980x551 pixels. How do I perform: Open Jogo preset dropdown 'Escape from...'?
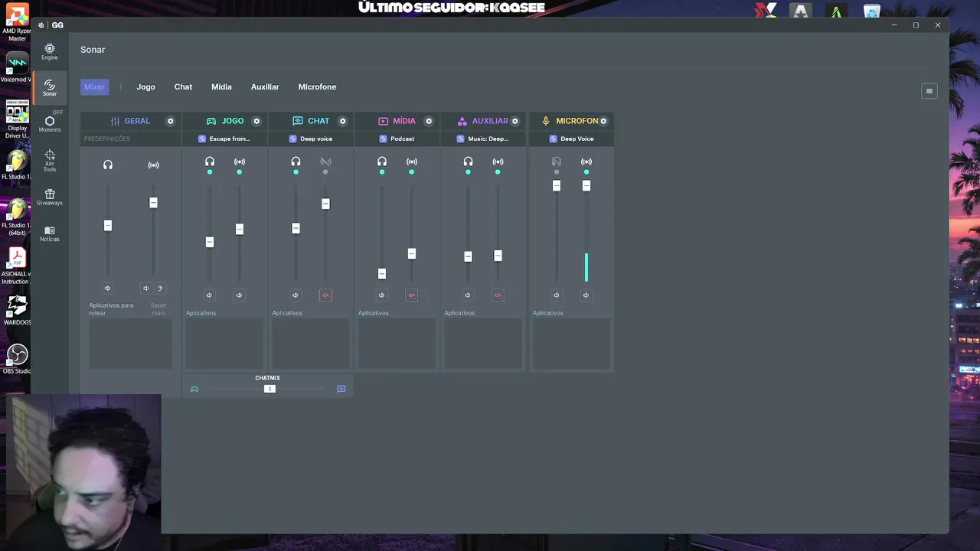225,139
